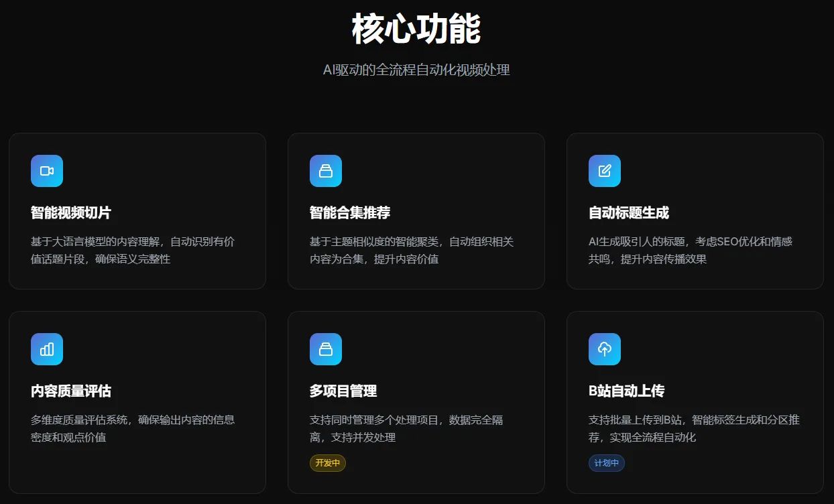This screenshot has height=504, width=834.
Task: Click the description text under 智能视频切片
Action: coord(132,250)
